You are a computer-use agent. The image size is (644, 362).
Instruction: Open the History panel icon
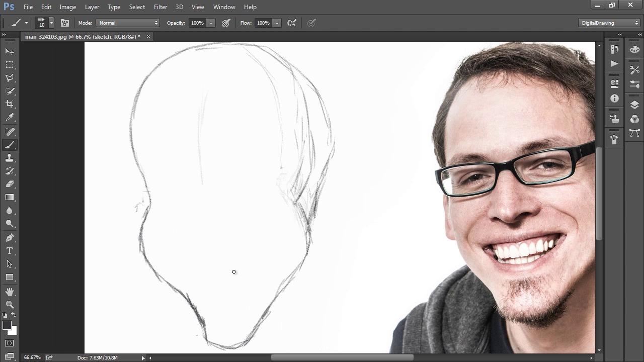(614, 49)
